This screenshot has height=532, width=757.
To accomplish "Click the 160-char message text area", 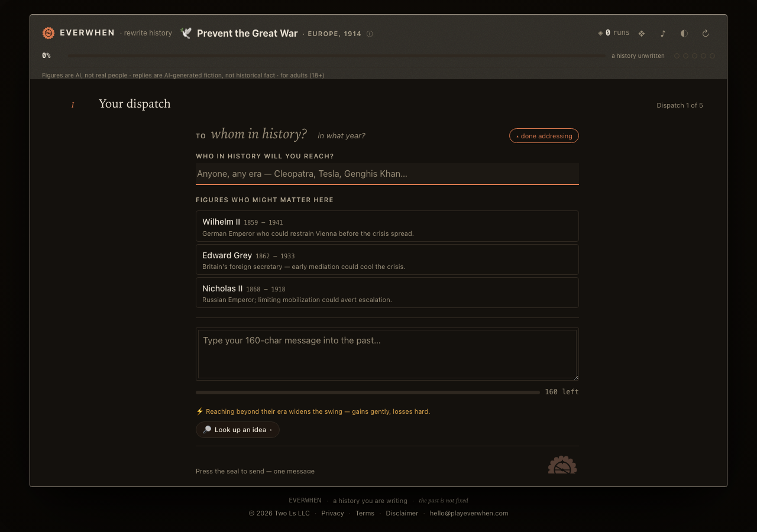I will coord(387,354).
